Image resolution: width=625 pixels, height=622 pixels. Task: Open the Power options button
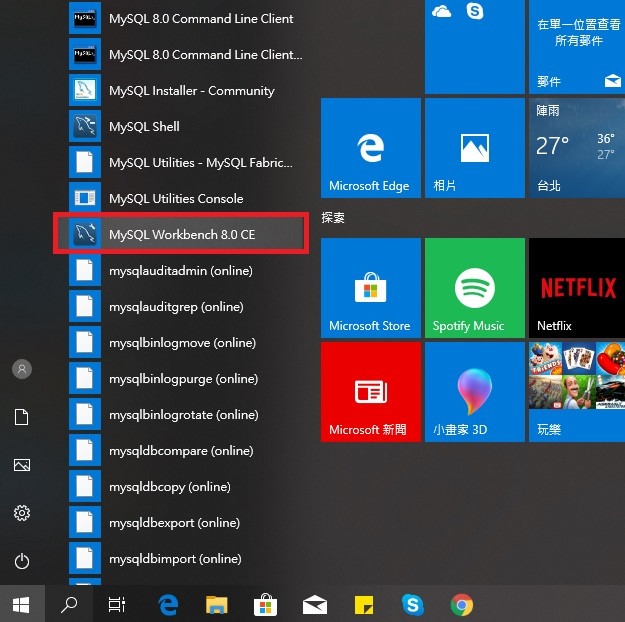pyautogui.click(x=22, y=561)
